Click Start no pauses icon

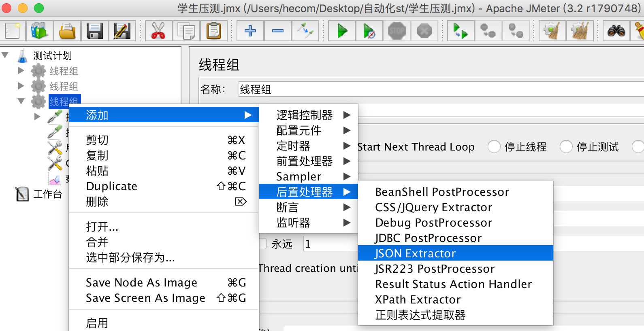369,31
